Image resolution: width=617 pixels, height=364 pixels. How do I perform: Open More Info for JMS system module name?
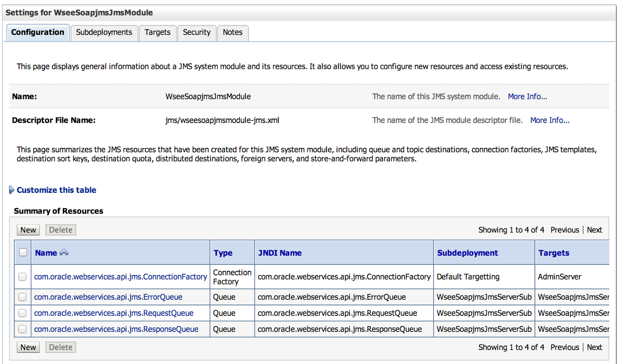coord(527,96)
